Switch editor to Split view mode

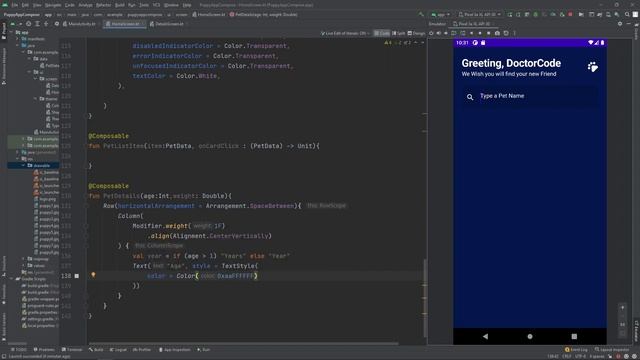tap(399, 33)
